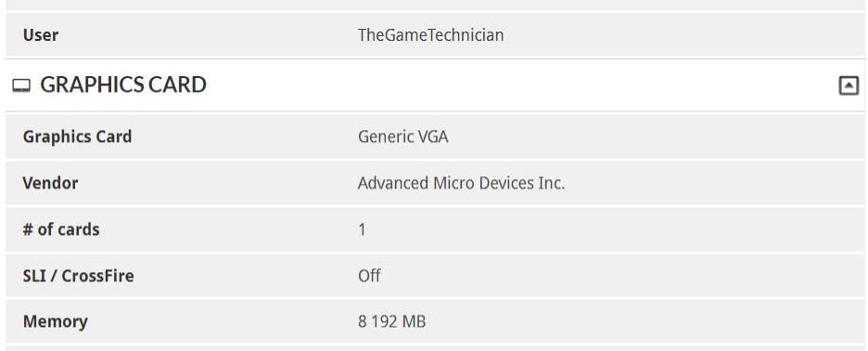This screenshot has height=351, width=868.
Task: Click the Graphics Card row label
Action: pos(77,136)
